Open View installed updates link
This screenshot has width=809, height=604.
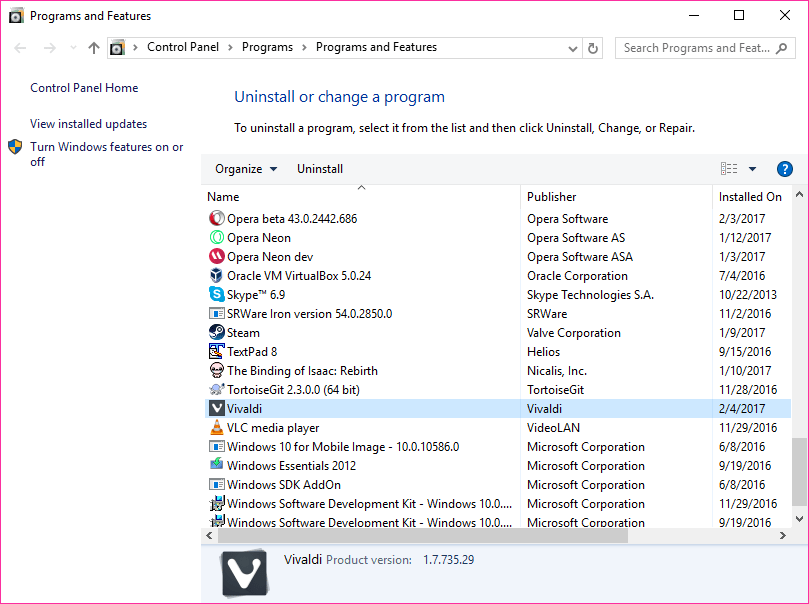pyautogui.click(x=88, y=124)
